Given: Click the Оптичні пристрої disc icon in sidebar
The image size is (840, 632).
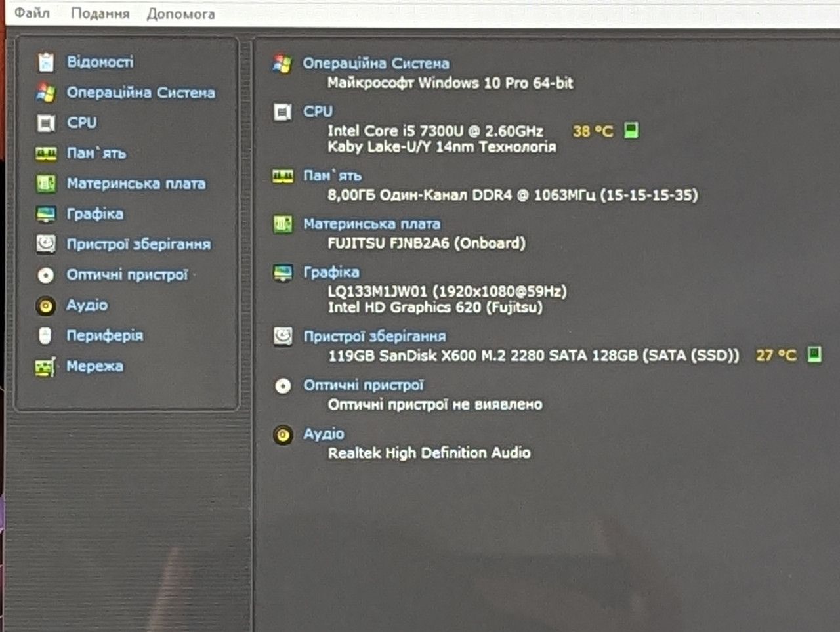Looking at the screenshot, I should point(46,275).
